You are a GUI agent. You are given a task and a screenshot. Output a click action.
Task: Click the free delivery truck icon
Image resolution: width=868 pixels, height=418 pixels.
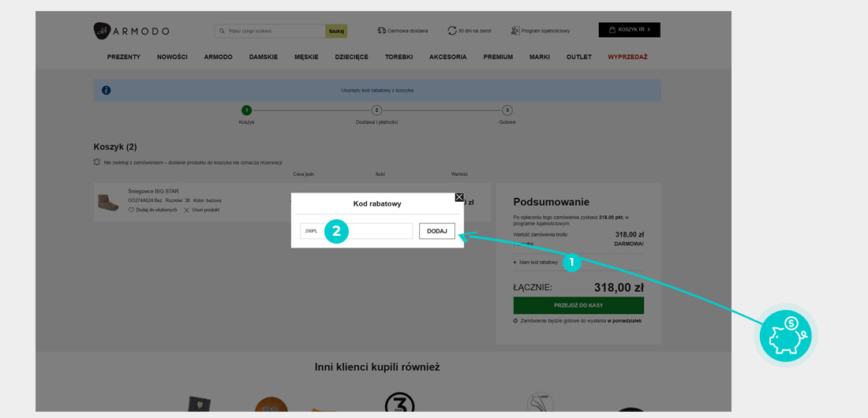(x=381, y=31)
